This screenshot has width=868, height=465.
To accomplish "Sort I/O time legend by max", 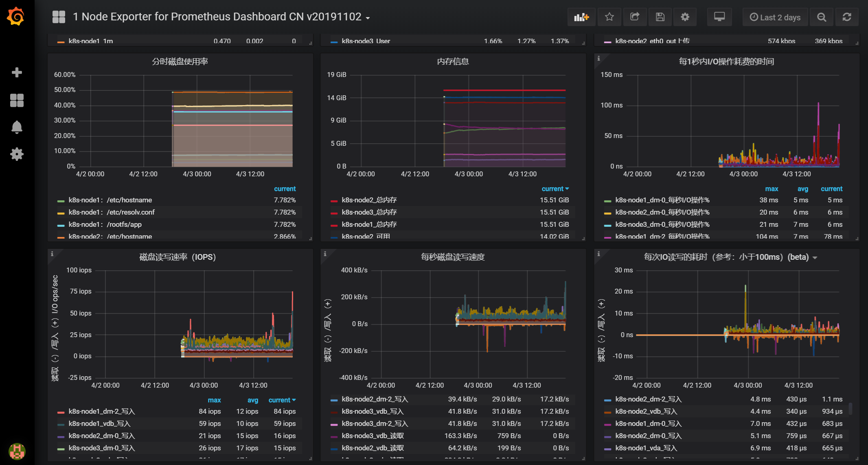I will (772, 189).
